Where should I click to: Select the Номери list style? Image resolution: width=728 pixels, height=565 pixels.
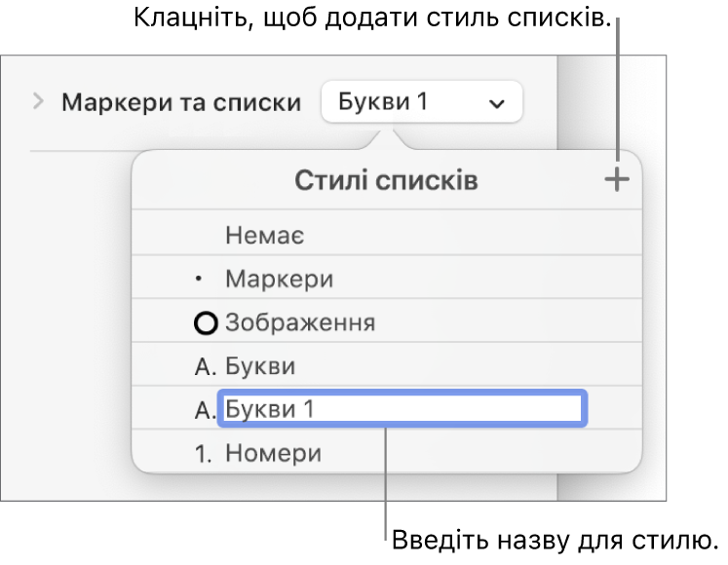coord(387,452)
